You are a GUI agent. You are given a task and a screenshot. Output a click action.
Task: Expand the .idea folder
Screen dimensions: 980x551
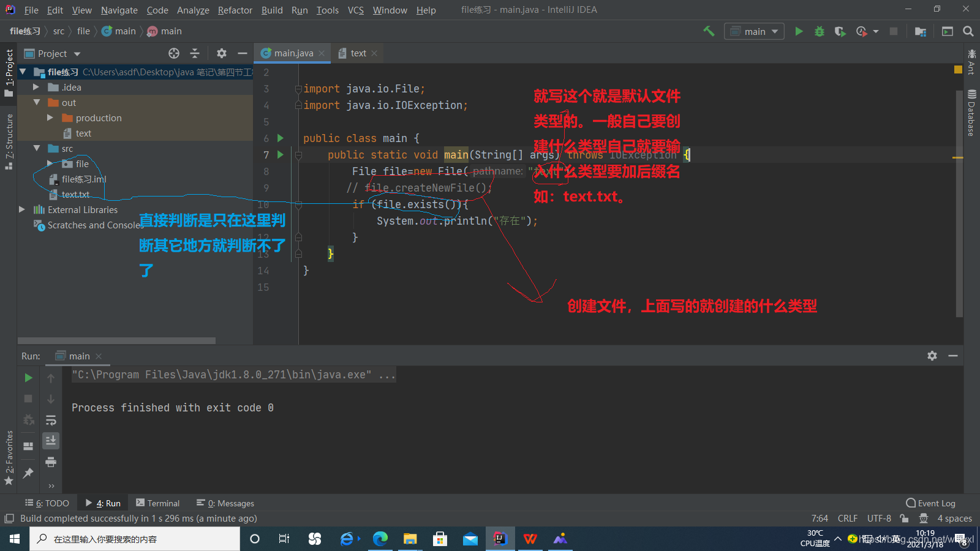click(x=36, y=87)
